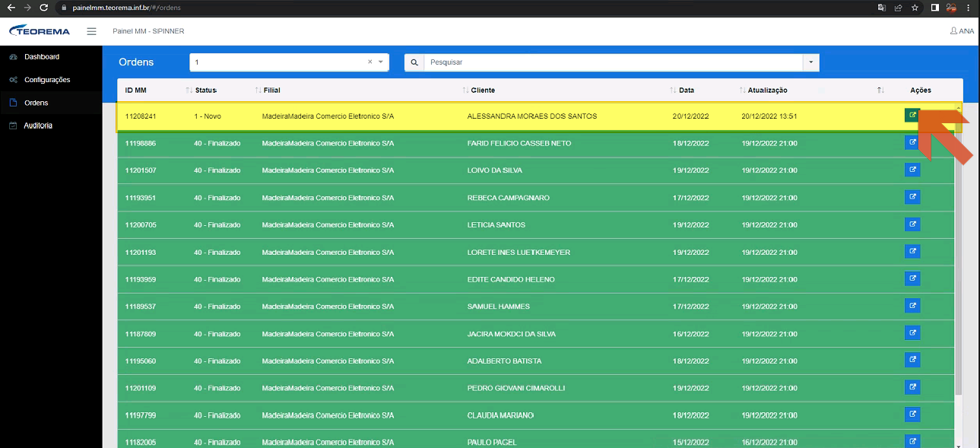Screen dimensions: 980x448
Task: Open action for SAMUEL HAMMES order
Action: point(912,306)
